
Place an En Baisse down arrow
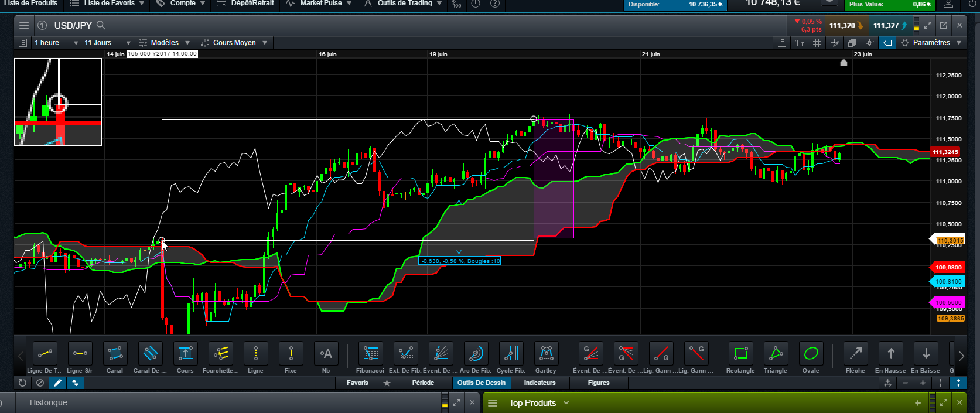click(926, 354)
